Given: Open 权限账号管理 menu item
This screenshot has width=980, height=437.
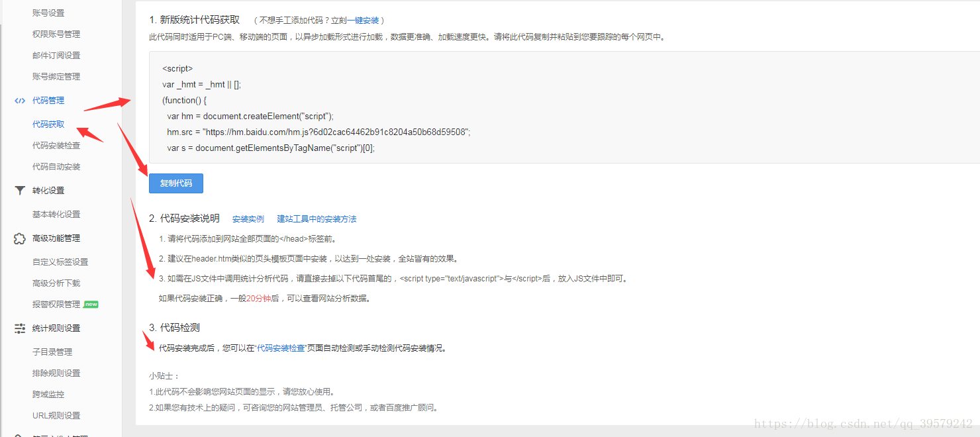Looking at the screenshot, I should click(56, 34).
